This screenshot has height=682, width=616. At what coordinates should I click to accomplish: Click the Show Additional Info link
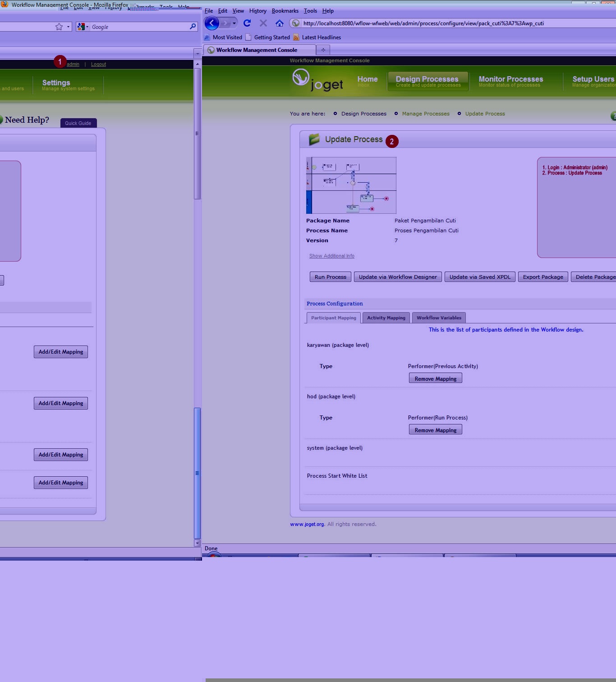pos(332,256)
